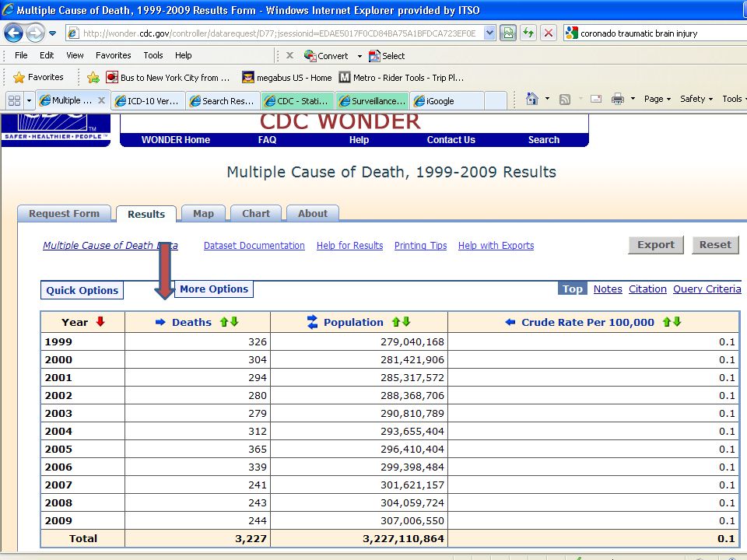Click the Add to Favorites Bar icon

[x=93, y=77]
